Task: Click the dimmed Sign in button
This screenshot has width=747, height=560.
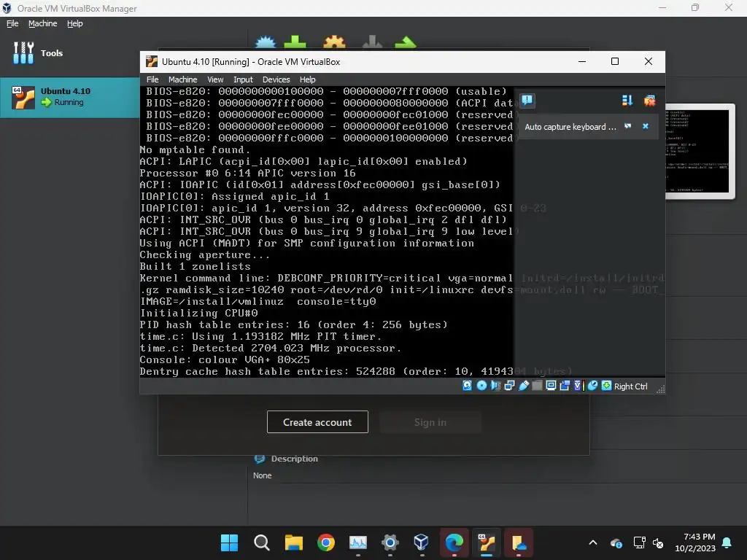Action: 430,422
